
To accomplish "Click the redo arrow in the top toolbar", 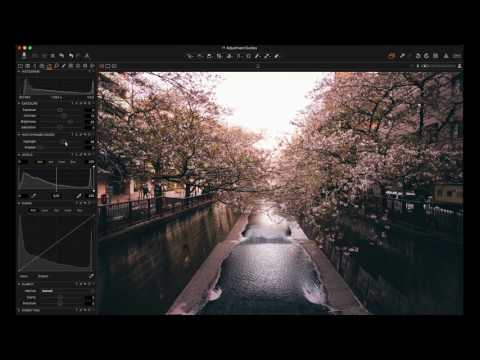I will (x=70, y=56).
